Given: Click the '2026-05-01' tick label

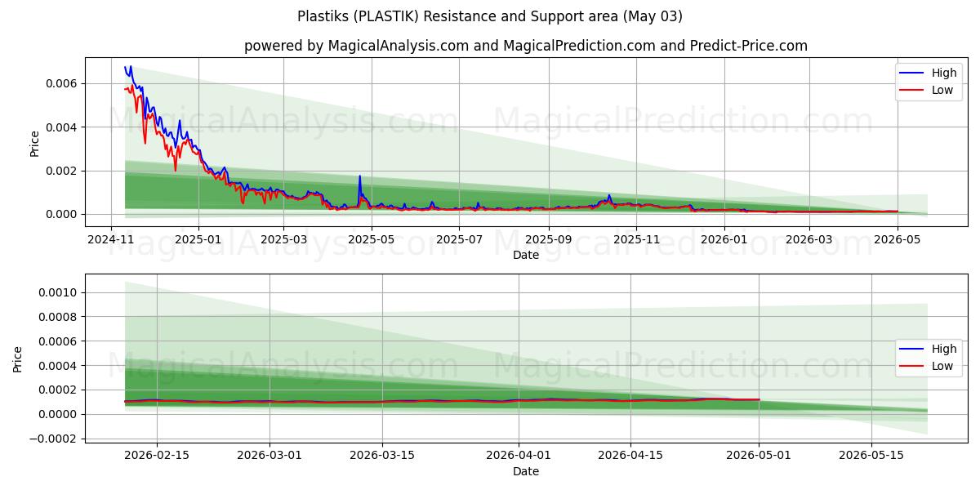Looking at the screenshot, I should (759, 456).
